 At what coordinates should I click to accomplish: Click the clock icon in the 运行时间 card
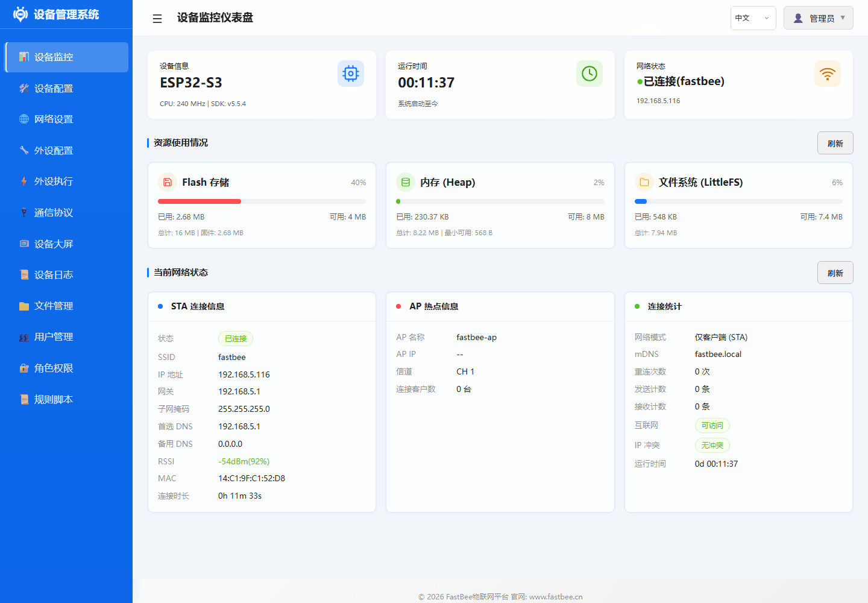(x=590, y=74)
